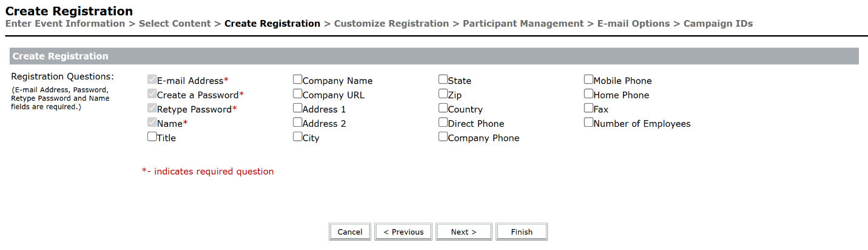Toggle the Home Phone checkbox

589,94
